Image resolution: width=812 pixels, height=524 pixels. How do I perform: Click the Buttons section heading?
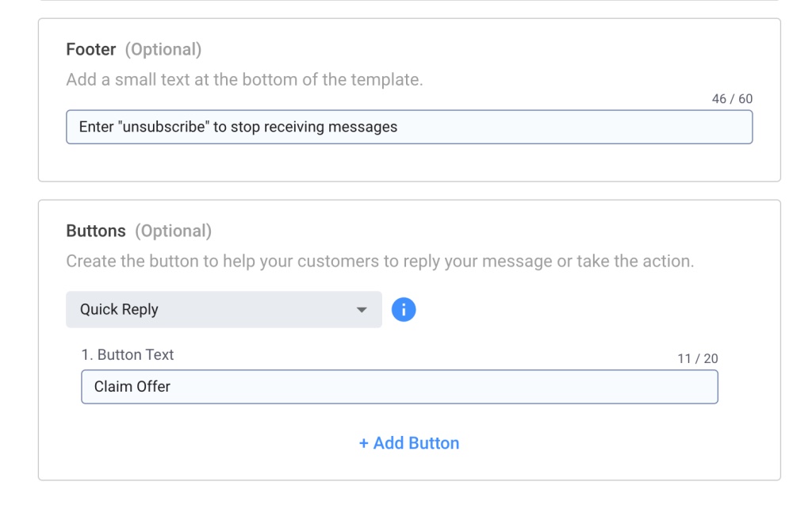(x=96, y=231)
